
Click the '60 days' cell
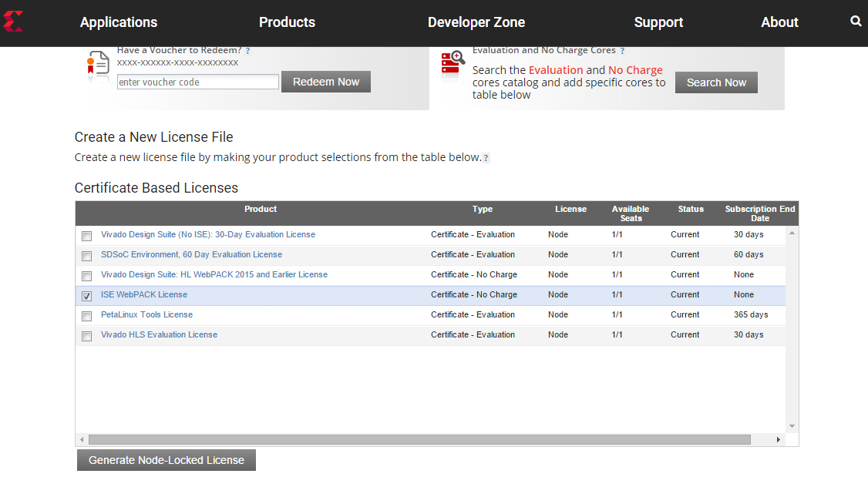coord(749,254)
